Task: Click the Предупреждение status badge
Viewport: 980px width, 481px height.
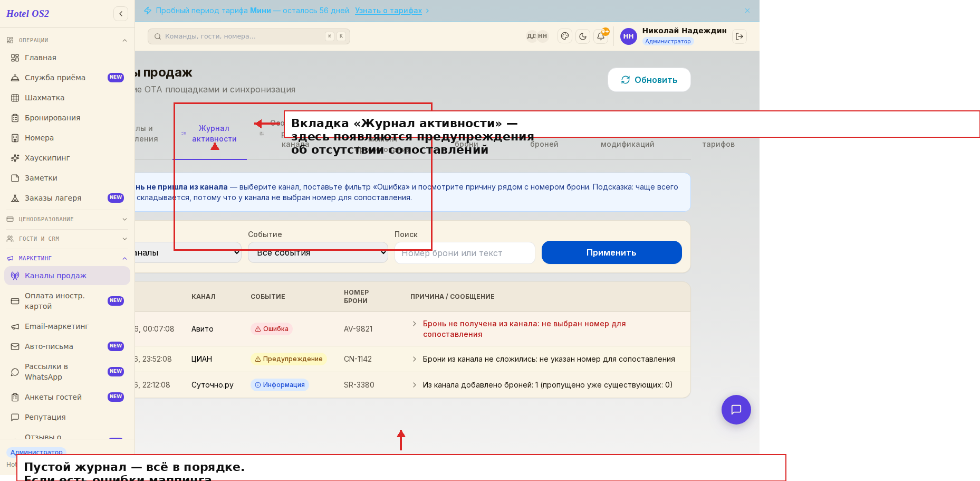Action: [x=289, y=359]
